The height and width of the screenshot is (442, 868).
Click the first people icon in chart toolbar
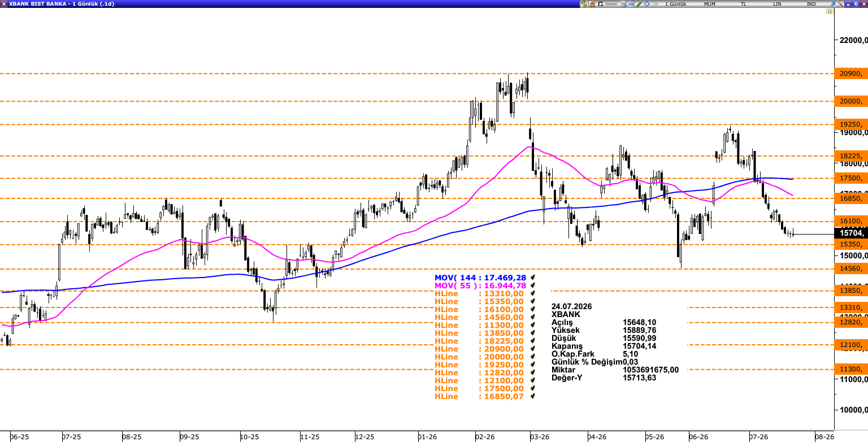(x=584, y=4)
